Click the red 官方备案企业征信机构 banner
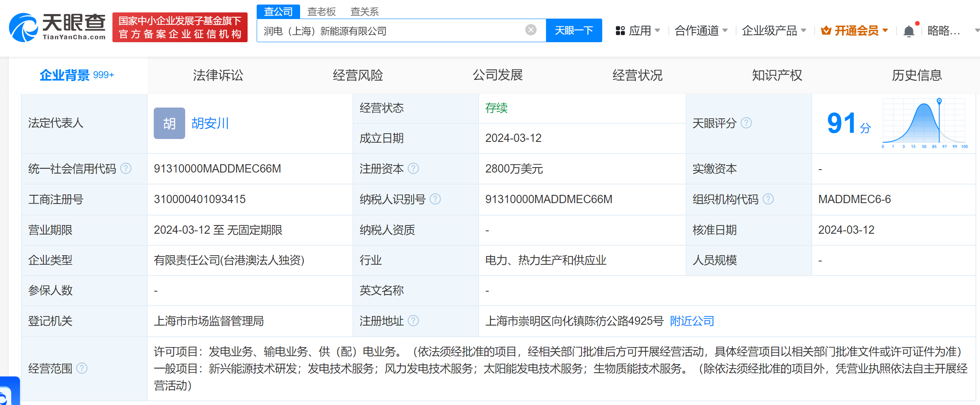The height and width of the screenshot is (405, 980). pos(180,27)
